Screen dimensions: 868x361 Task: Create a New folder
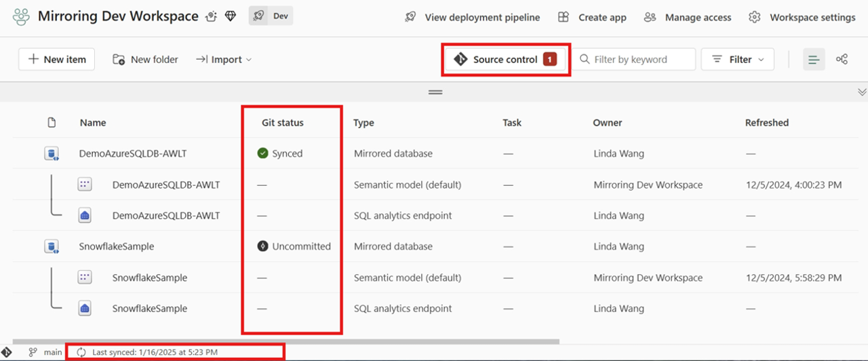tap(145, 60)
